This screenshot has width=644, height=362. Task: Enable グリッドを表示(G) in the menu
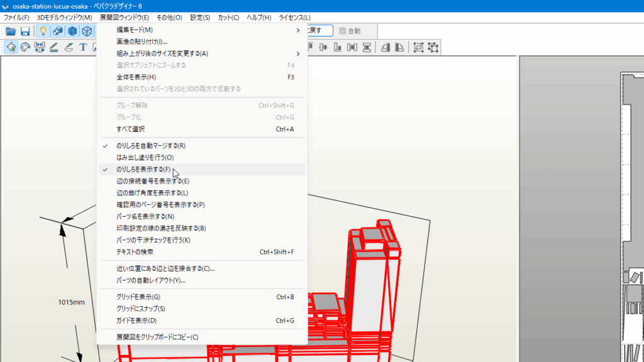pyautogui.click(x=138, y=297)
